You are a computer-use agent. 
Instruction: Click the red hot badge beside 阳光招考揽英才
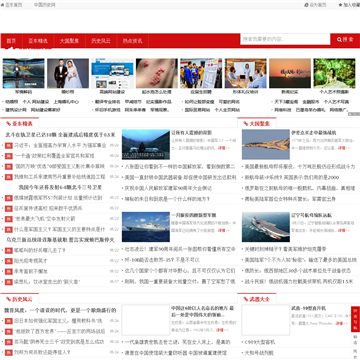pyautogui.click(x=9, y=261)
